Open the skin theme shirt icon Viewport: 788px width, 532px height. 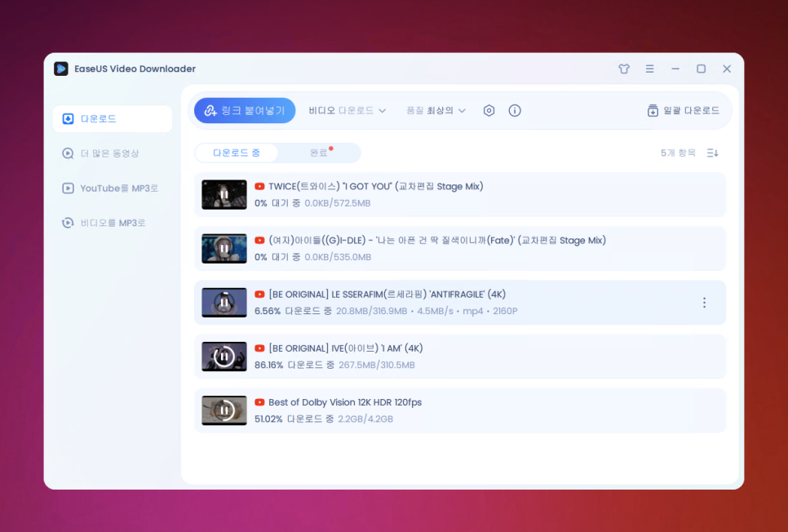coord(624,69)
